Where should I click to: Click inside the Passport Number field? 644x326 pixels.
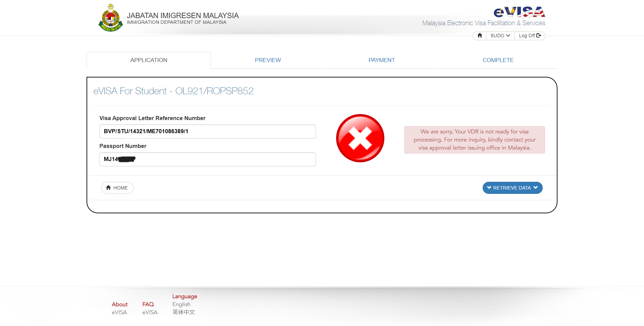click(207, 159)
